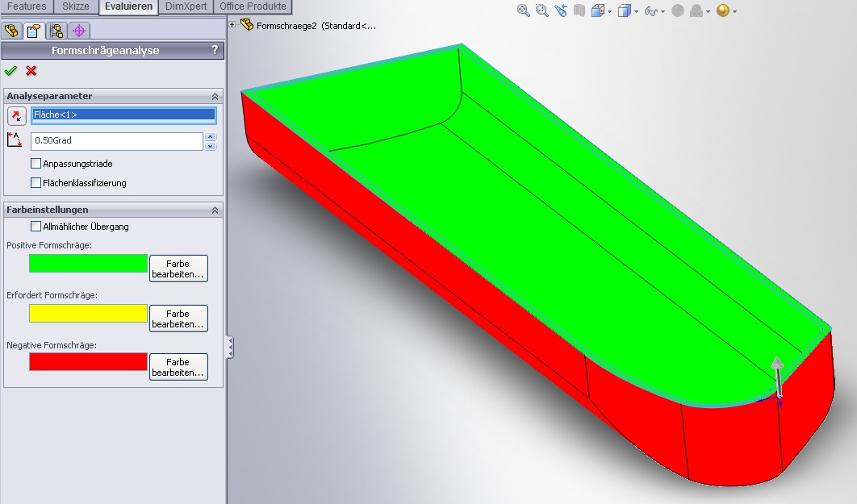Open the apply scene dropdown arrow
The width and height of the screenshot is (857, 504).
click(708, 11)
